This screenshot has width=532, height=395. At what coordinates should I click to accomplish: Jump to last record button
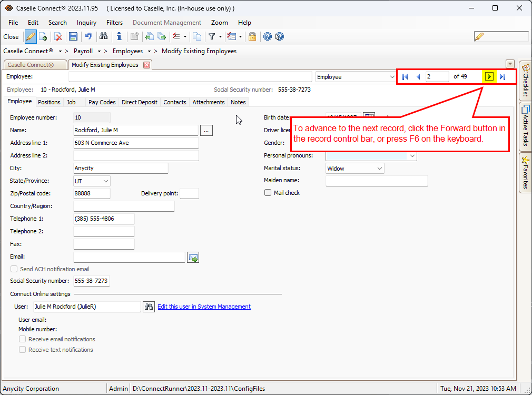pyautogui.click(x=503, y=77)
